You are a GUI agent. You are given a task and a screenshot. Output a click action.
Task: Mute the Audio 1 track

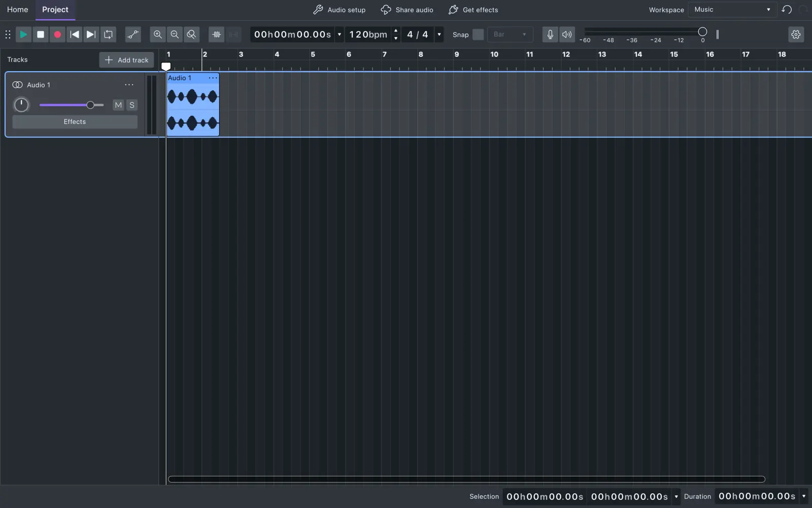click(118, 105)
